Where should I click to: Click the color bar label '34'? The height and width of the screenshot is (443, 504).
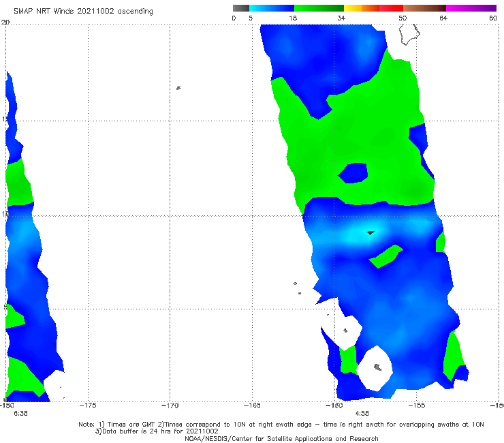pos(341,18)
